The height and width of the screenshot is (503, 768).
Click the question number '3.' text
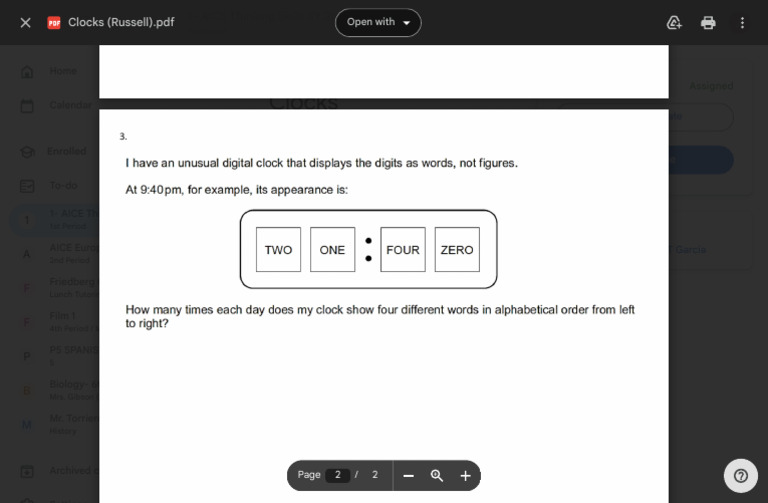[x=123, y=137]
